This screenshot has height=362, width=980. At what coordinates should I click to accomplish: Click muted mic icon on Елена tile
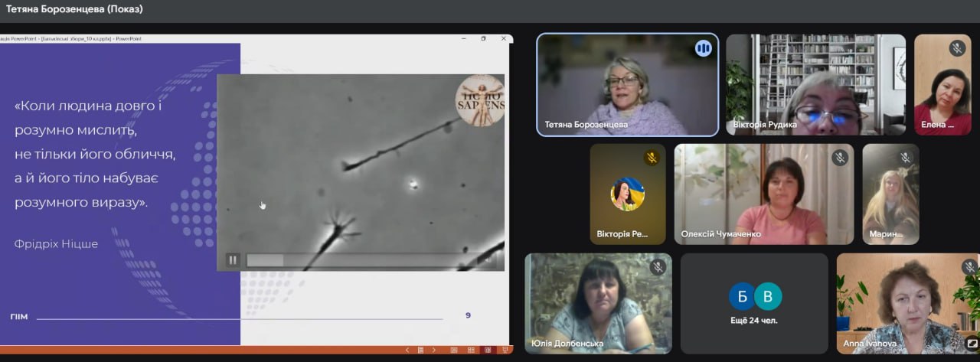pos(957,48)
